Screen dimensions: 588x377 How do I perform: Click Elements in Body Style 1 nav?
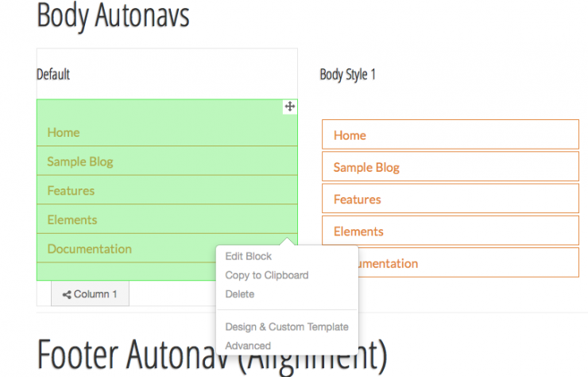click(x=358, y=231)
